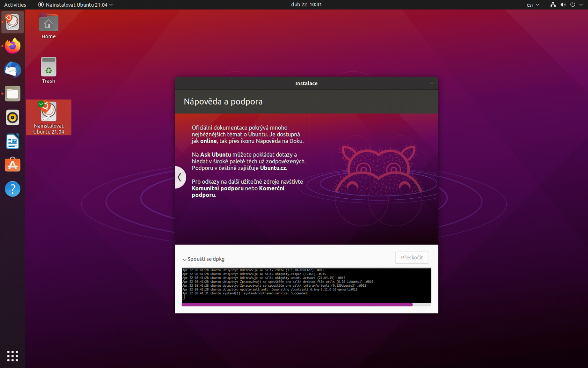Open the Show Applications grid
Image resolution: width=588 pixels, height=368 pixels.
(x=12, y=355)
